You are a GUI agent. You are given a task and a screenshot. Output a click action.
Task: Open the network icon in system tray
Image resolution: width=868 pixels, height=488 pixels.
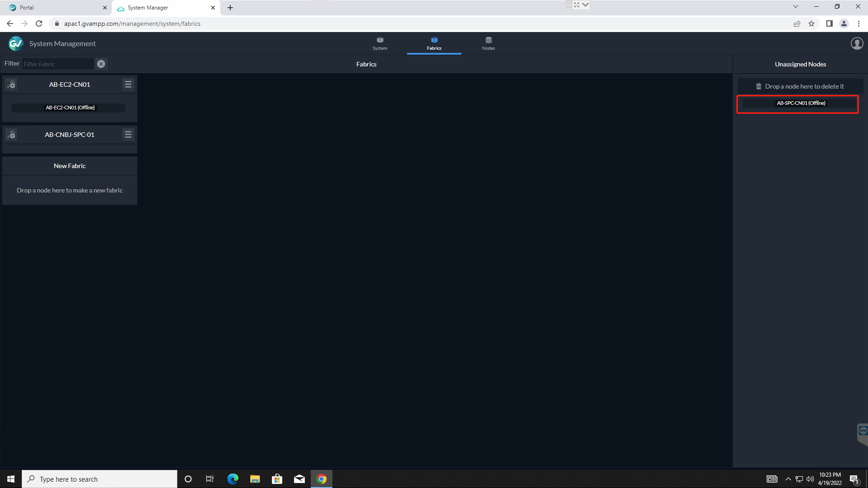pos(799,479)
